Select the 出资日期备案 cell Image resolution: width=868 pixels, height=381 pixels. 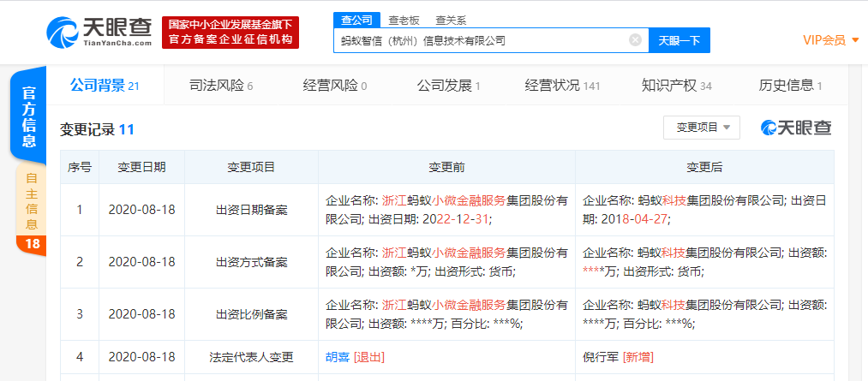tap(251, 210)
